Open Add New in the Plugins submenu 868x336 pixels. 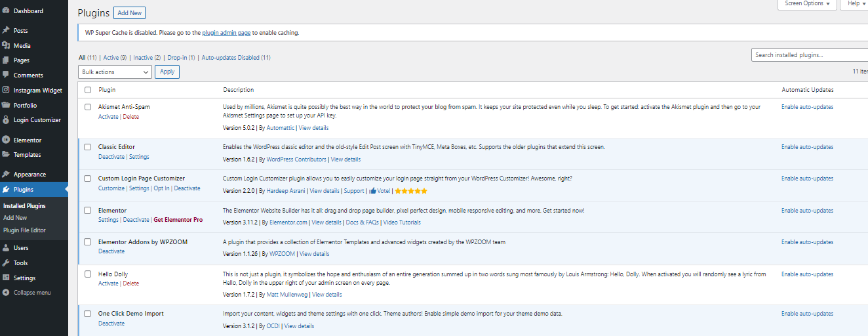point(15,218)
